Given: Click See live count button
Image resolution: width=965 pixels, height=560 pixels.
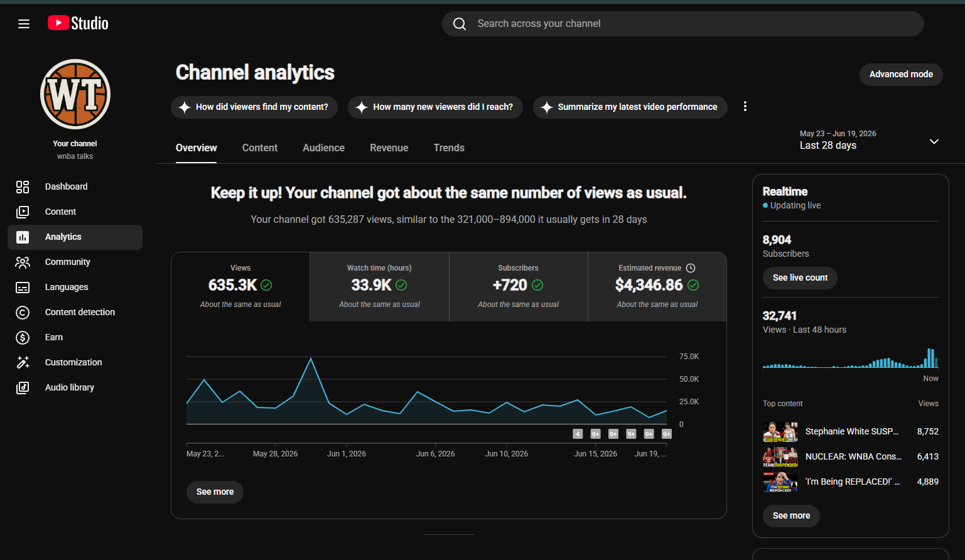Looking at the screenshot, I should 800,277.
